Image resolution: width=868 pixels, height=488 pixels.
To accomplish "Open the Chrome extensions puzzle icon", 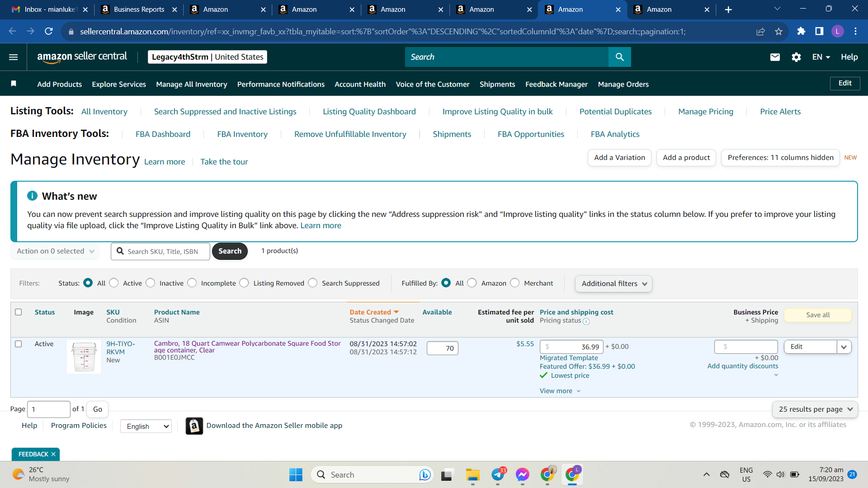I will coord(801,31).
